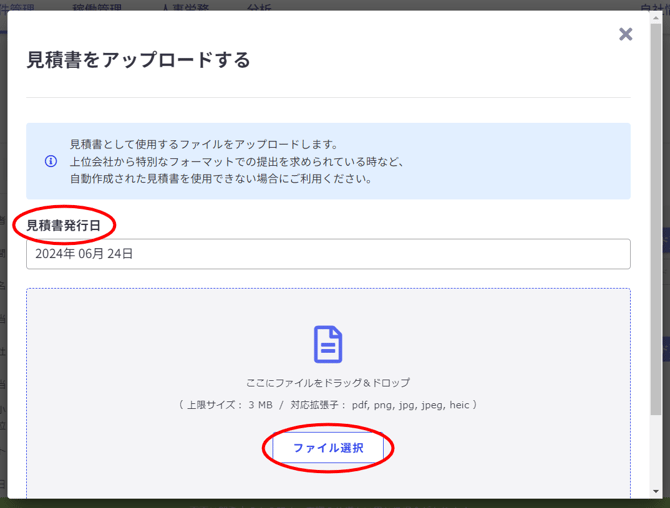670x508 pixels.
Task: Click the ここにファイルをドラッグ＆ドロップ text
Action: point(328,383)
